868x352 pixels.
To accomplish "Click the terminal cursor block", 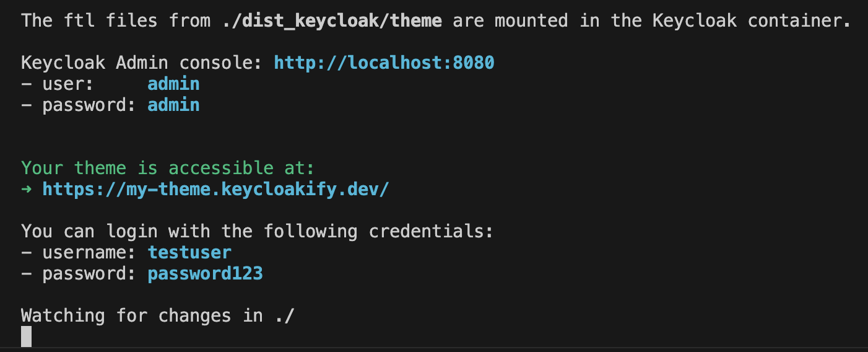I will pyautogui.click(x=27, y=337).
